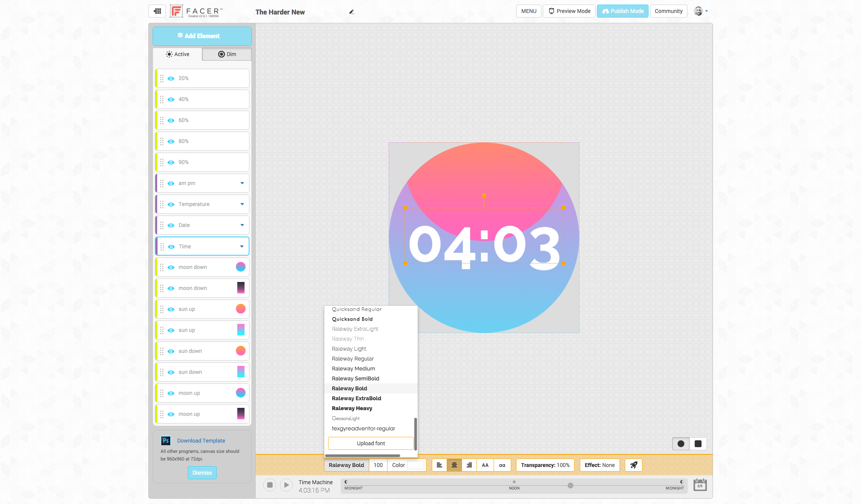Open the apps grid icon top-left

(157, 11)
